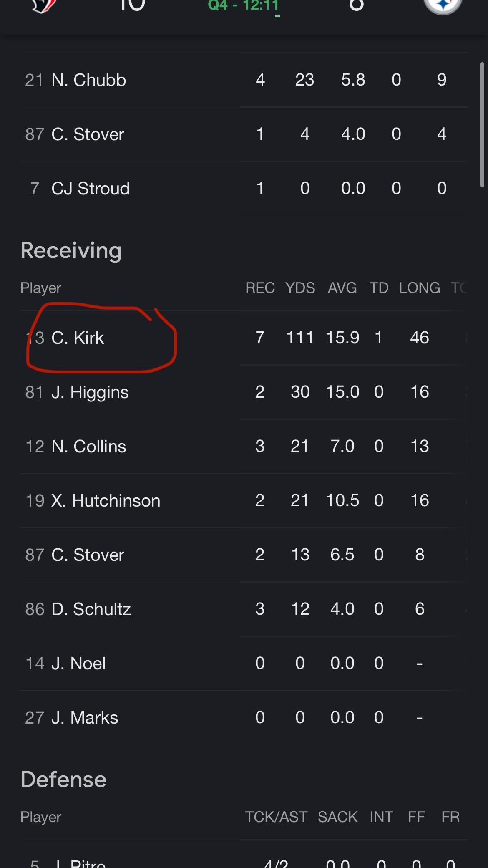Open C. Kirk's receiving stats row
This screenshot has height=868, width=488.
point(244,338)
